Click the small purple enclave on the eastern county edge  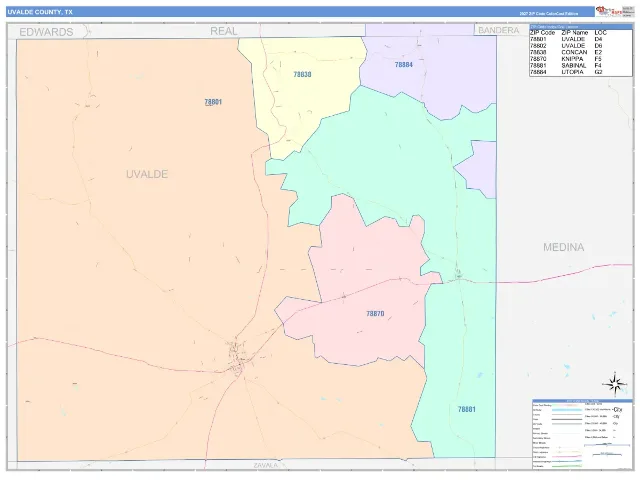[x=480, y=169]
